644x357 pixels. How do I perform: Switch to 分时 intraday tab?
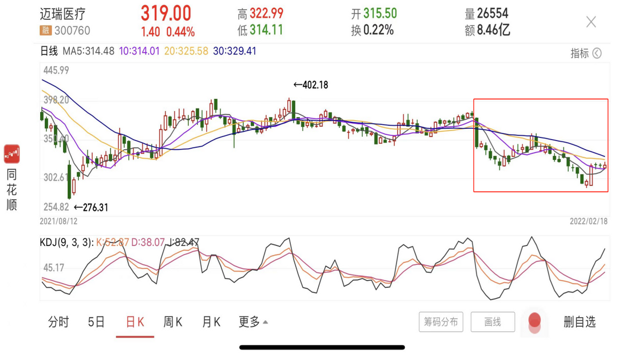58,322
